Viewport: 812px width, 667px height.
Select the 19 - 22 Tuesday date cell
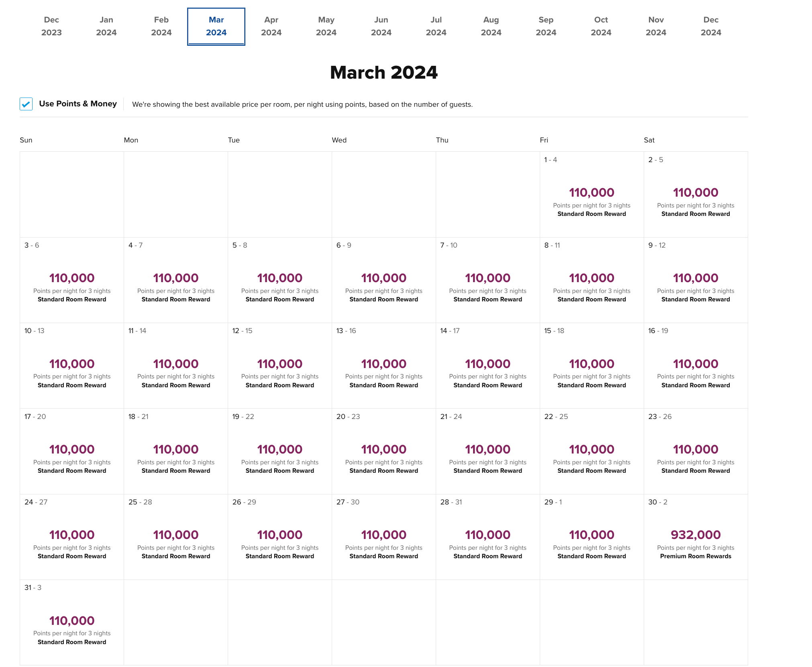click(280, 451)
